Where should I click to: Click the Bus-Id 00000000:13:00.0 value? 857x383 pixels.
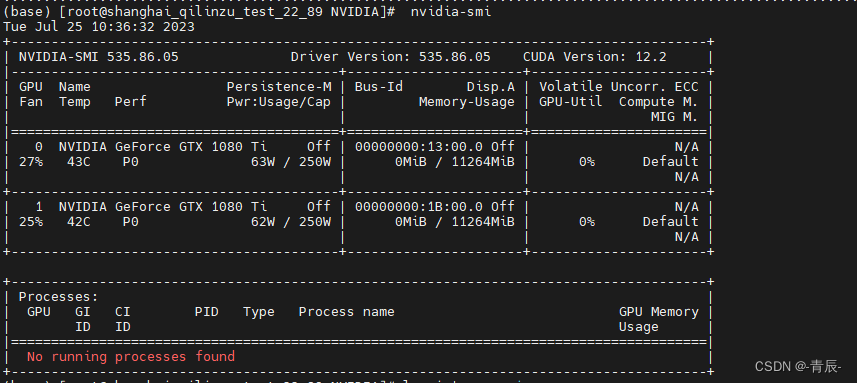(419, 146)
